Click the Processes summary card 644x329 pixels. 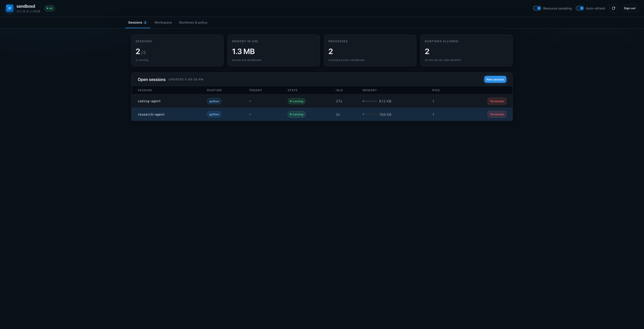click(370, 50)
